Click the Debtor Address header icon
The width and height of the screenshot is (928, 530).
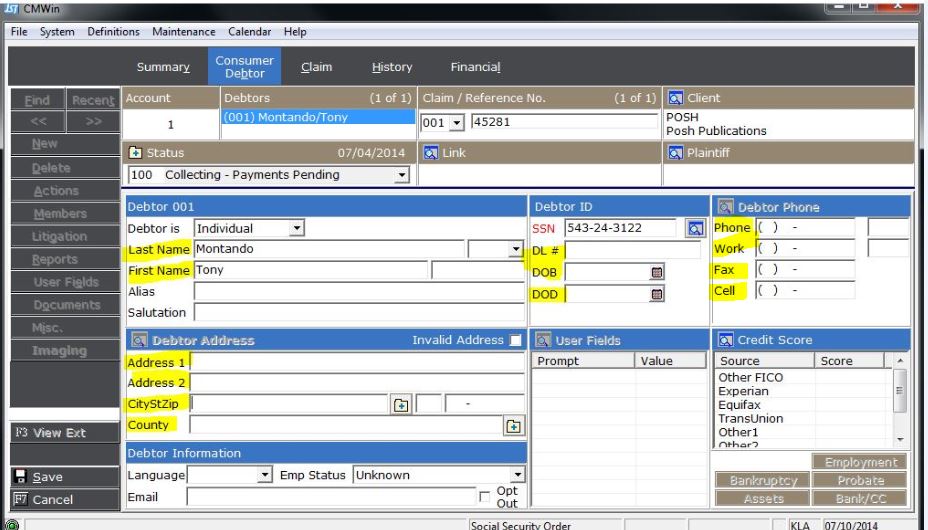coord(138,341)
